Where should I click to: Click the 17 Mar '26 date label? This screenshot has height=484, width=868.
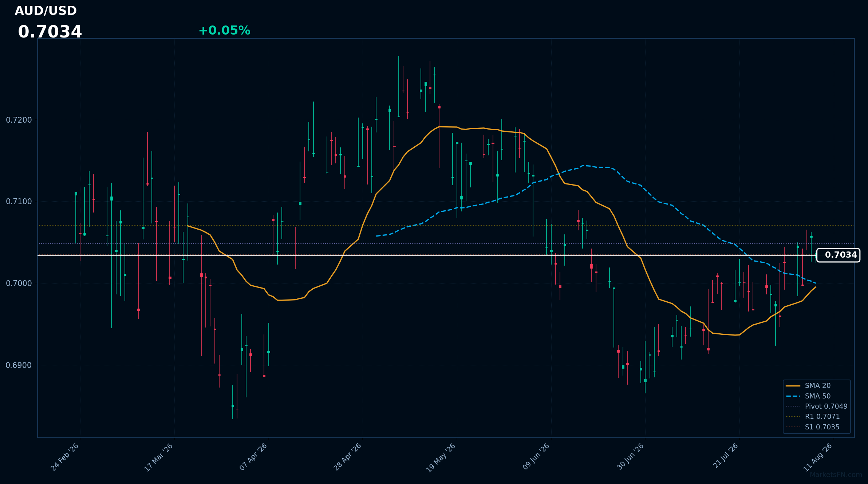(x=159, y=457)
